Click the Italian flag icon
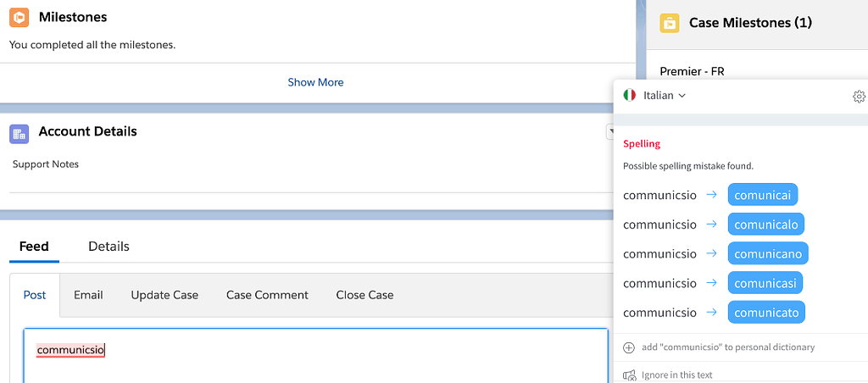This screenshot has height=383, width=868. (x=630, y=95)
